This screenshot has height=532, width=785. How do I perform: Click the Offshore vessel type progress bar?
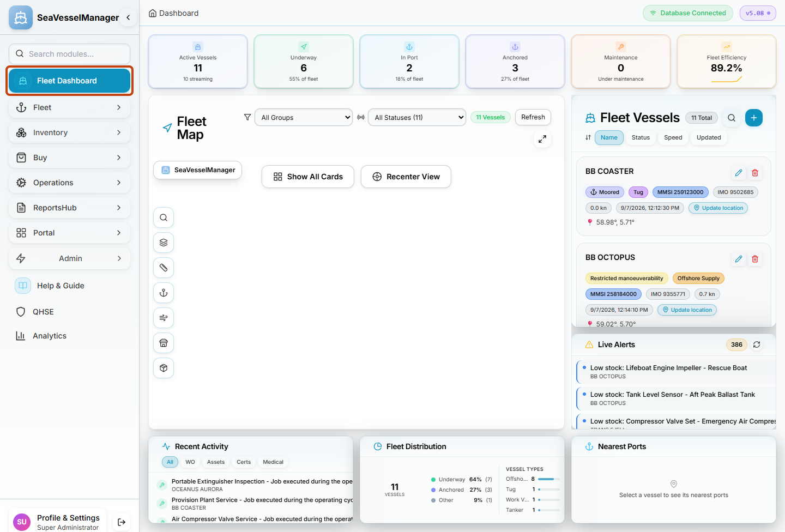click(x=549, y=479)
